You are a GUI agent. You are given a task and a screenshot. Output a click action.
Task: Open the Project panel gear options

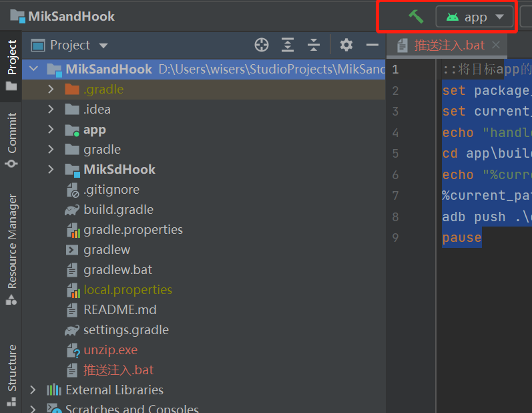[x=346, y=45]
